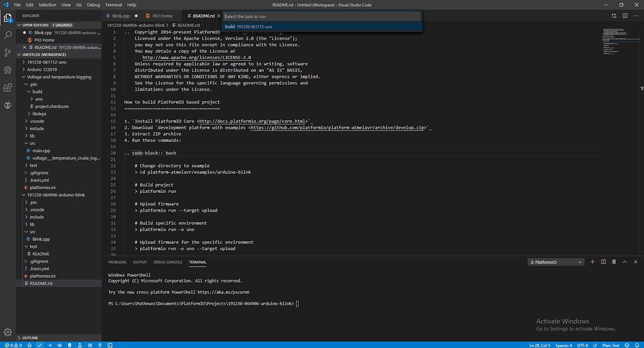Open the Help menu

[x=131, y=5]
